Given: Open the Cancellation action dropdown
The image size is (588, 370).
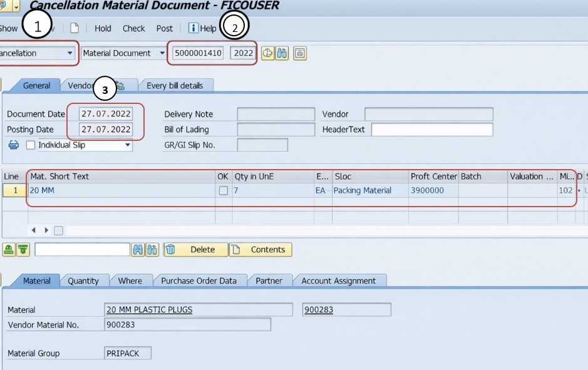Looking at the screenshot, I should pyautogui.click(x=70, y=53).
